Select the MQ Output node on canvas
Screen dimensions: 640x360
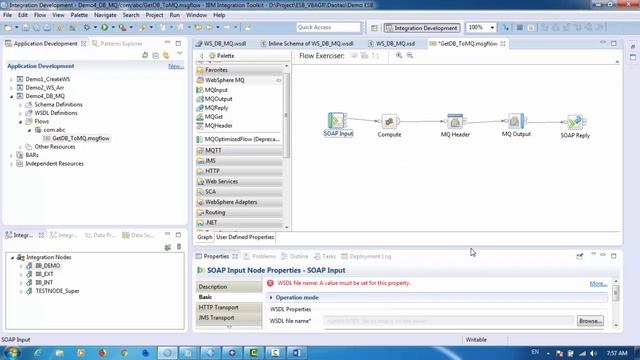tap(516, 121)
